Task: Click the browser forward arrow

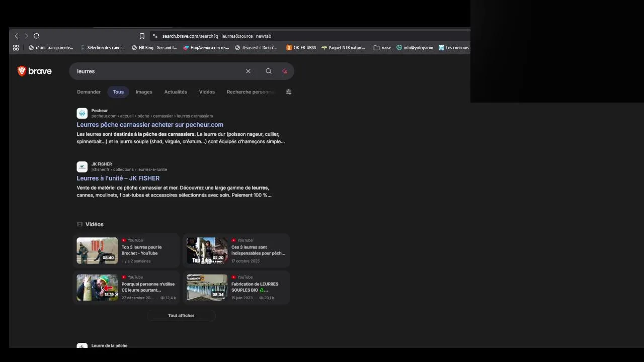Action: pos(27,36)
